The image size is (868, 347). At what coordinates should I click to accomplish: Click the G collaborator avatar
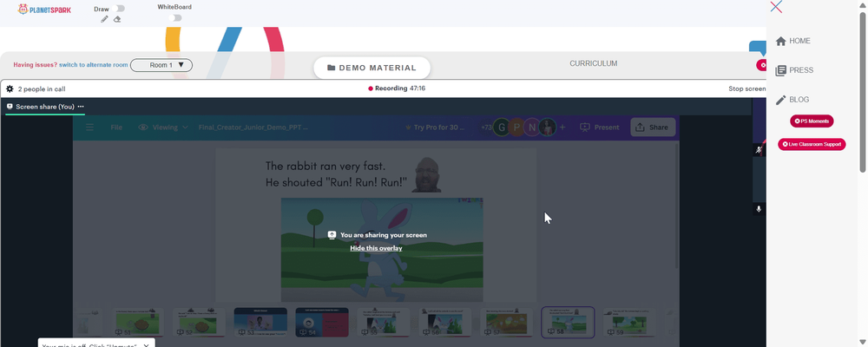(x=502, y=128)
